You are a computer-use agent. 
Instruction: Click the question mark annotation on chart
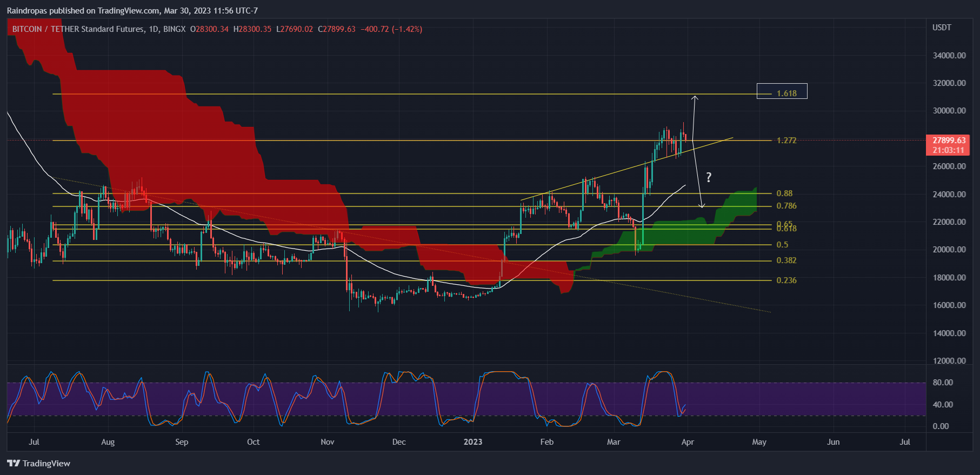[x=709, y=177]
